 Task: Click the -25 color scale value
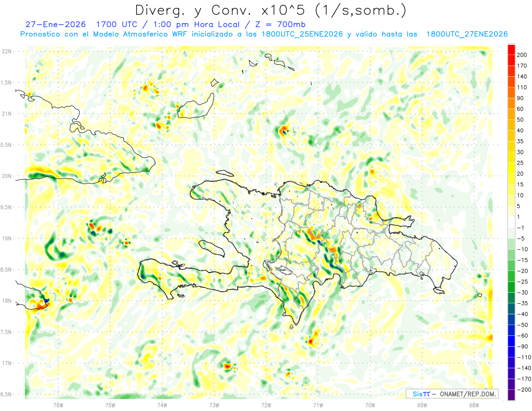pos(522,282)
